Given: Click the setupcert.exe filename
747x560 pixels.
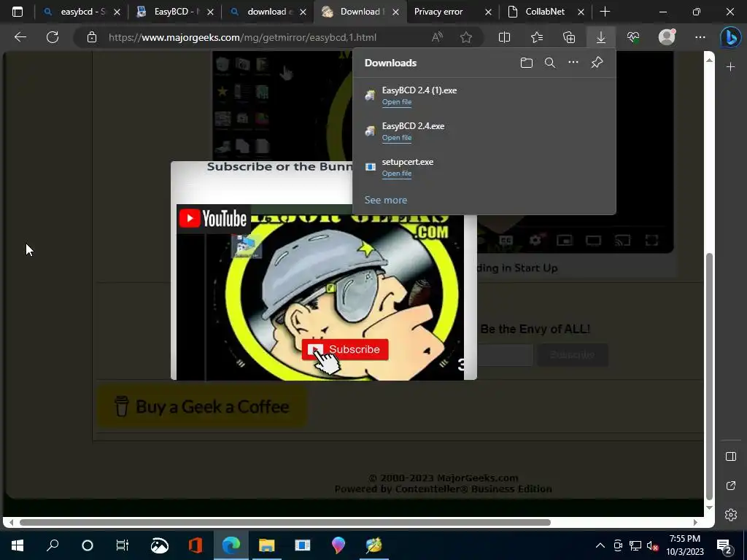Looking at the screenshot, I should pos(407,161).
